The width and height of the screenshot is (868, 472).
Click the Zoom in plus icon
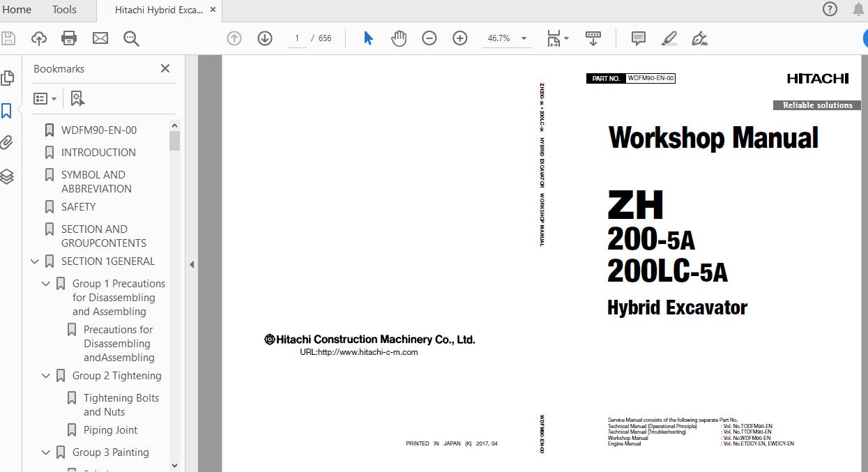pyautogui.click(x=460, y=38)
